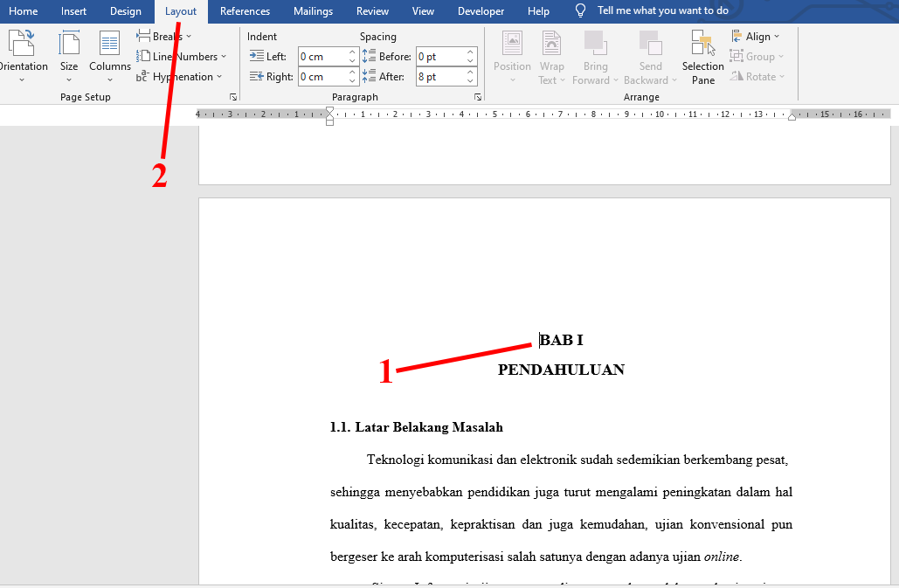Open the Rotate dropdown

coord(758,76)
